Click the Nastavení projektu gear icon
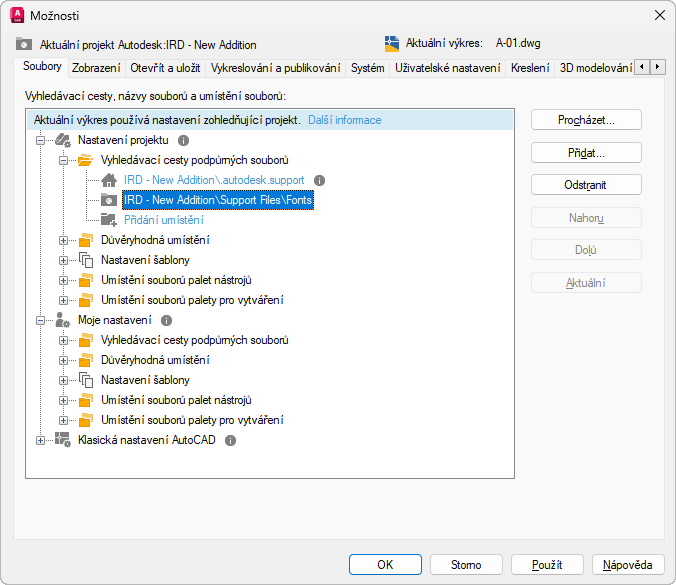The image size is (676, 585). 62,141
